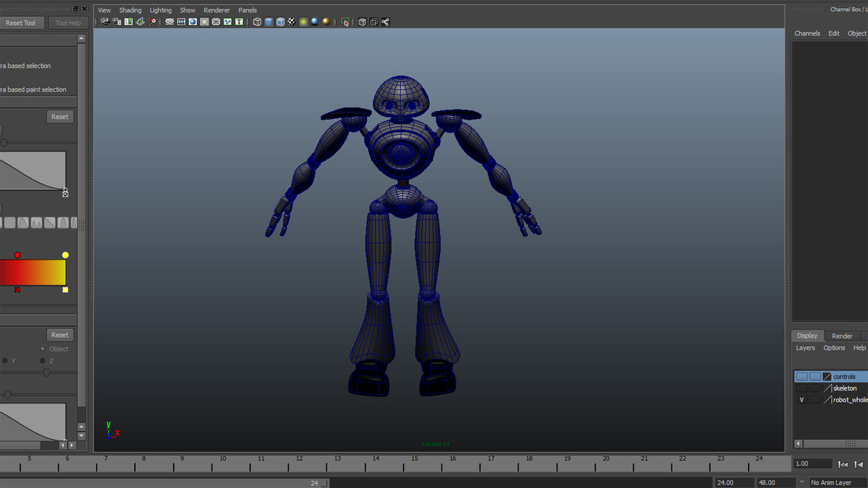Viewport: 868px width, 488px height.
Task: Select a soft Artisan brush profile icon
Action: (22, 222)
